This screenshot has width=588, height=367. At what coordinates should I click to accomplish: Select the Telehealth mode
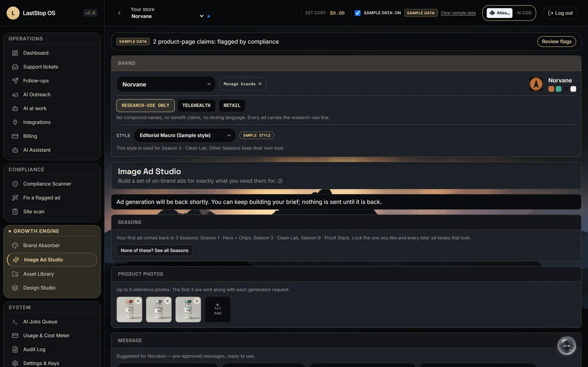196,106
